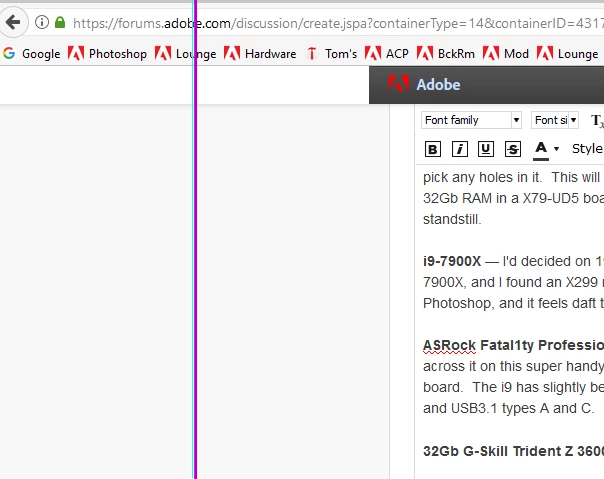Image resolution: width=604 pixels, height=479 pixels.
Task: Open the Hardware bookmark
Action: (x=260, y=54)
